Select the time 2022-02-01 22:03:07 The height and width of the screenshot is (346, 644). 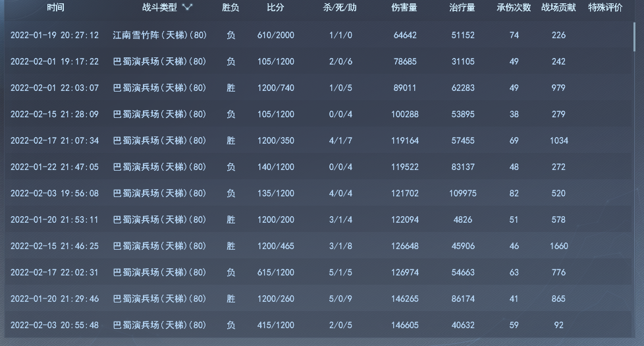(x=55, y=88)
